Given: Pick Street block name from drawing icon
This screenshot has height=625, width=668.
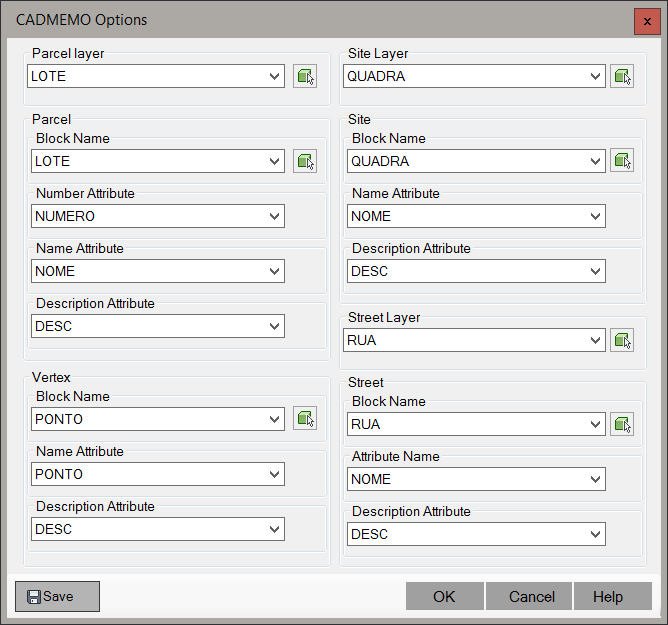Looking at the screenshot, I should (x=622, y=425).
